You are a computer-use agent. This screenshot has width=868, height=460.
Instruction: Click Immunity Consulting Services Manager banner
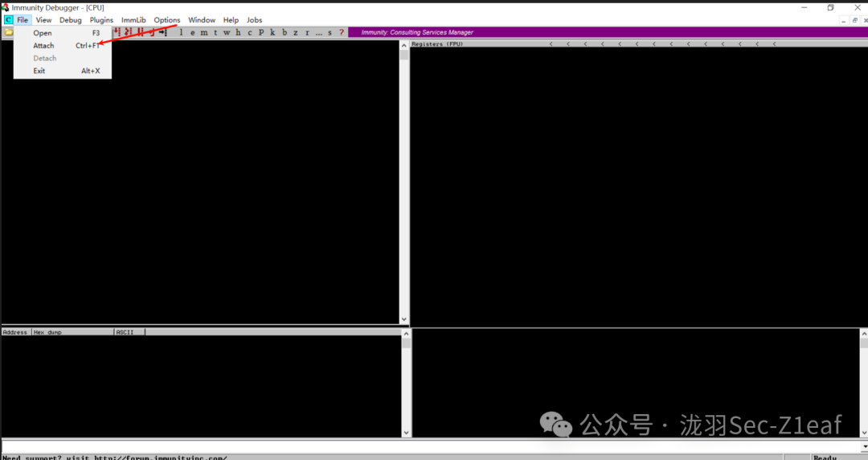[417, 32]
